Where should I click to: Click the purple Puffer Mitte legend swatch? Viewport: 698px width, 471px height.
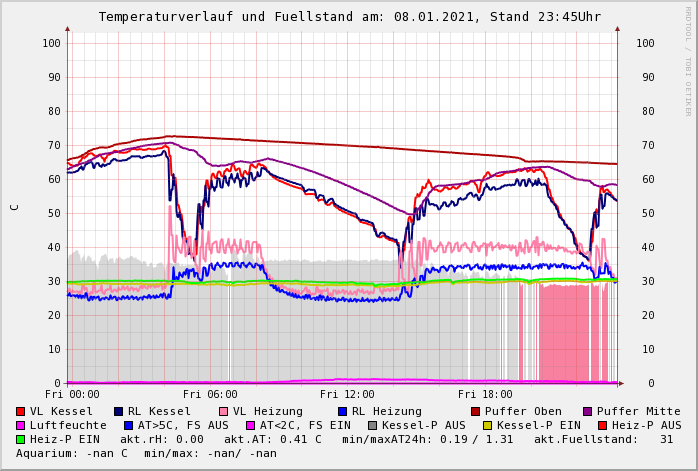pyautogui.click(x=588, y=411)
